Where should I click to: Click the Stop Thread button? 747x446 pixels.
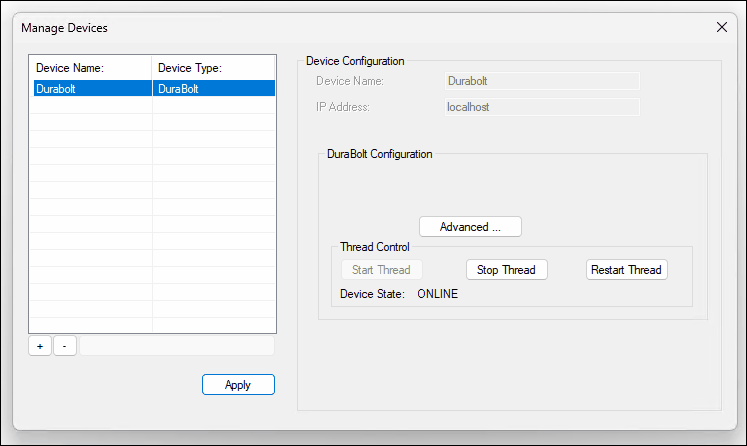coord(506,270)
